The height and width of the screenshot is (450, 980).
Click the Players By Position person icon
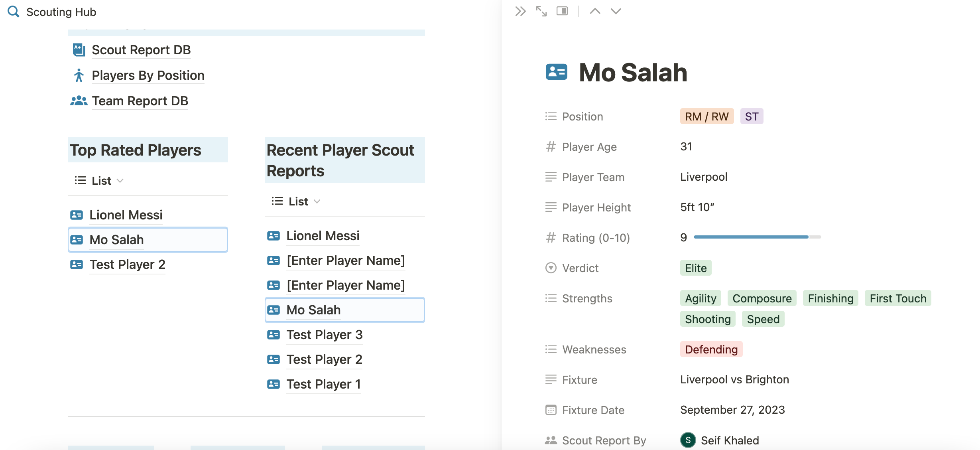(x=79, y=75)
